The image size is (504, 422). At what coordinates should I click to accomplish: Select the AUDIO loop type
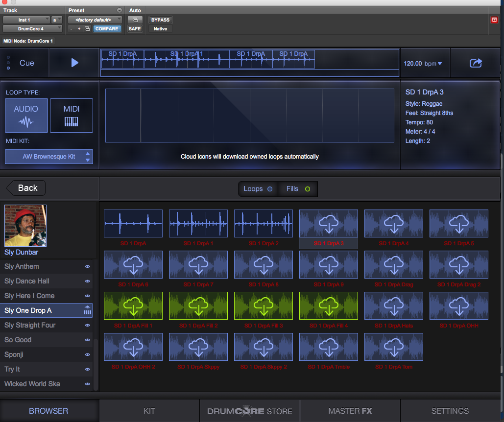[26, 116]
